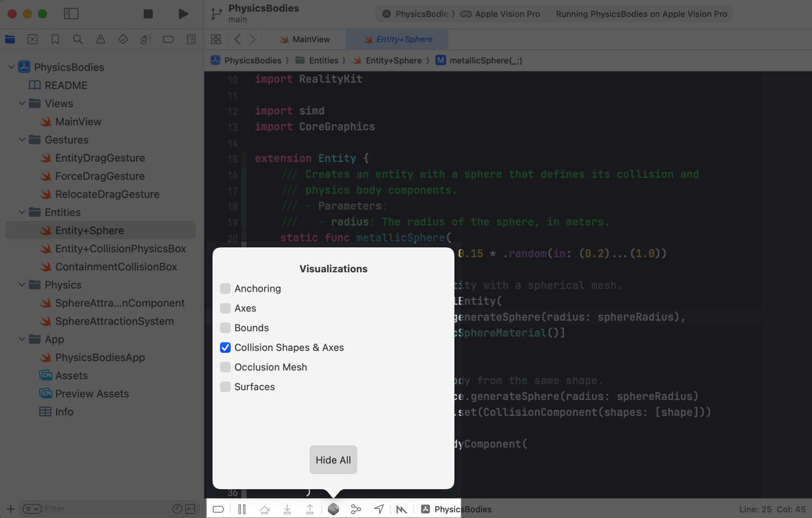Open the Debug navigator spray icon
812x518 pixels.
click(x=146, y=39)
